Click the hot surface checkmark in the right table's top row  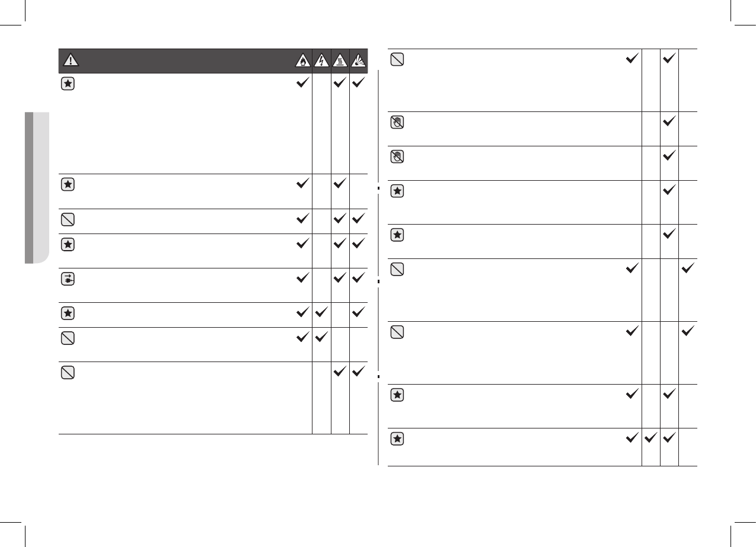pos(669,58)
